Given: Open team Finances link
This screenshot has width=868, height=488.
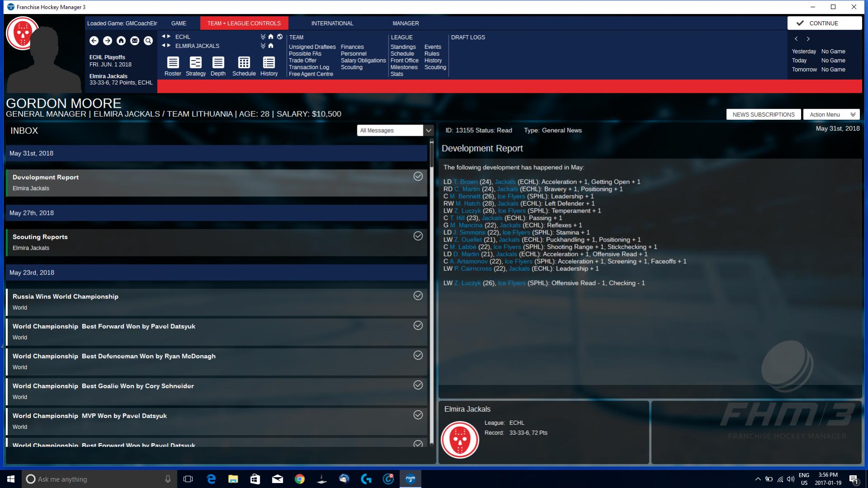Looking at the screenshot, I should (352, 47).
